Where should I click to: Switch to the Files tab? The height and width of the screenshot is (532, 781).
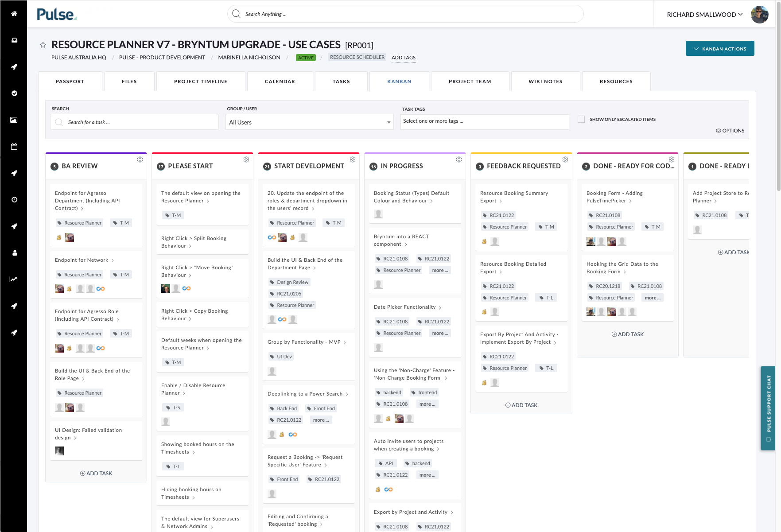pos(129,82)
